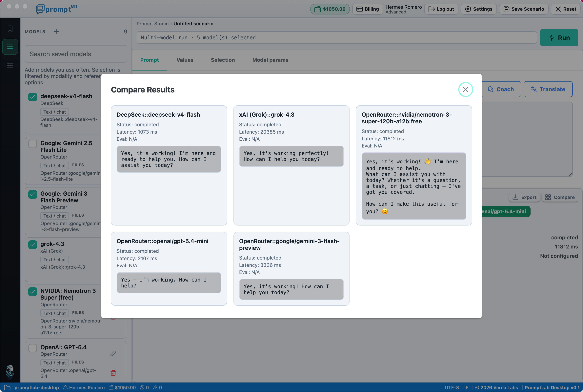Check the OpenAI: GPT-5.4 model checkbox
The width and height of the screenshot is (583, 392).
point(33,348)
